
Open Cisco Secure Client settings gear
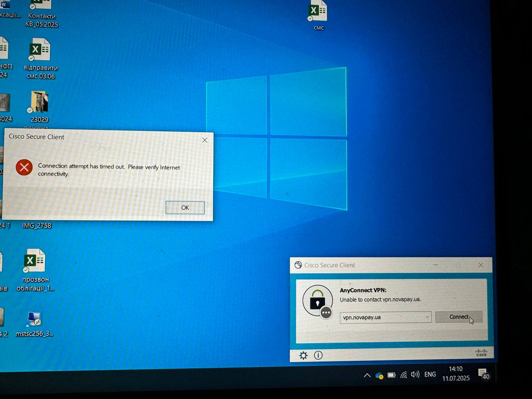click(x=303, y=355)
